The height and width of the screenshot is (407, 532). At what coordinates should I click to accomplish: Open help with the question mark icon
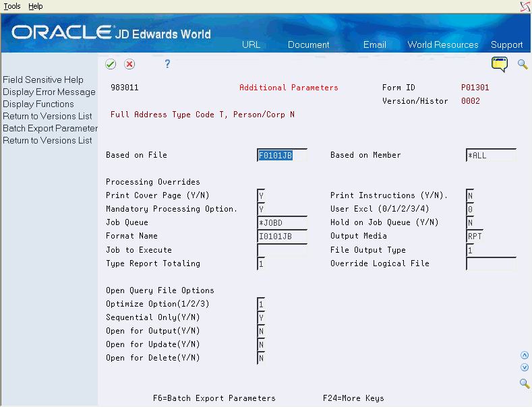[167, 64]
